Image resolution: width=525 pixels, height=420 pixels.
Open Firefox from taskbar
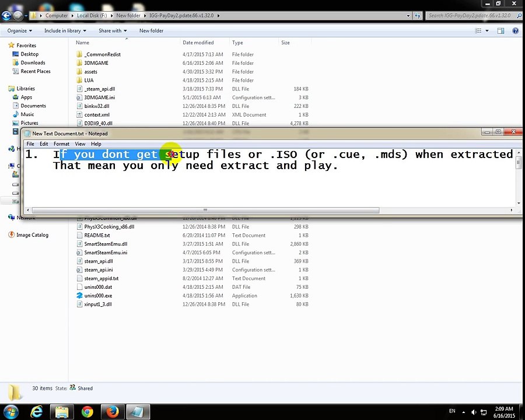pos(112,412)
